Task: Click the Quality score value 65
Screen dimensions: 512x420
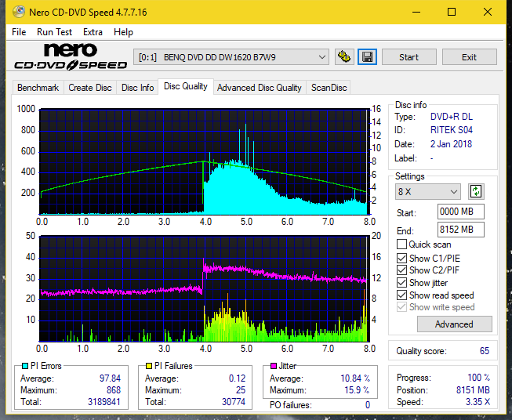Action: click(485, 351)
